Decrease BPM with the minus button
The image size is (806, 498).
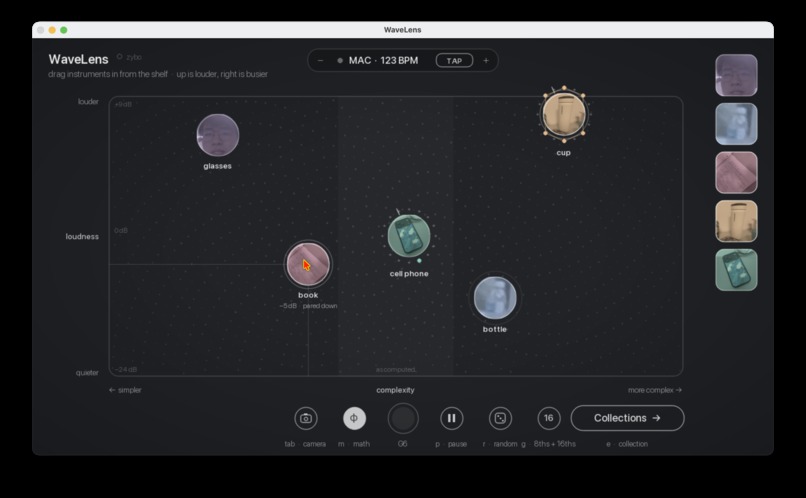coord(320,61)
